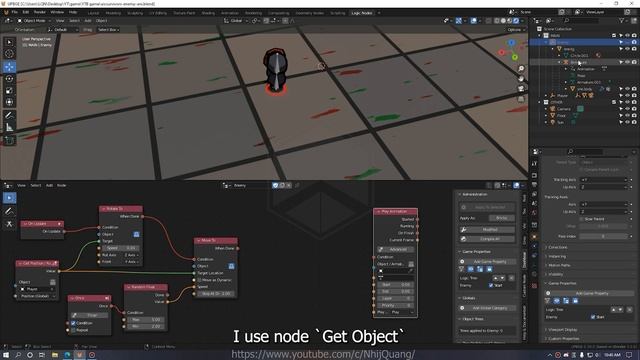Open the Global transform orientation dropdown
Image resolution: width=640 pixels, height=360 pixels.
236,20
